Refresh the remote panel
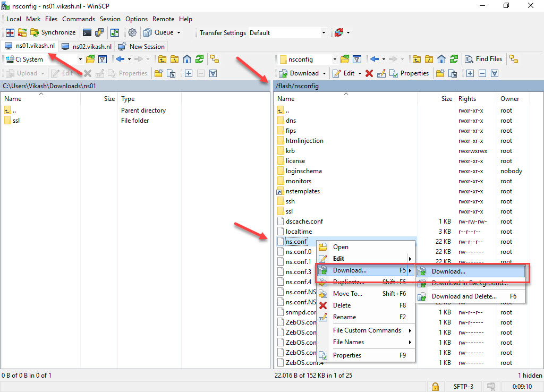Image resolution: width=544 pixels, height=392 pixels. [454, 59]
